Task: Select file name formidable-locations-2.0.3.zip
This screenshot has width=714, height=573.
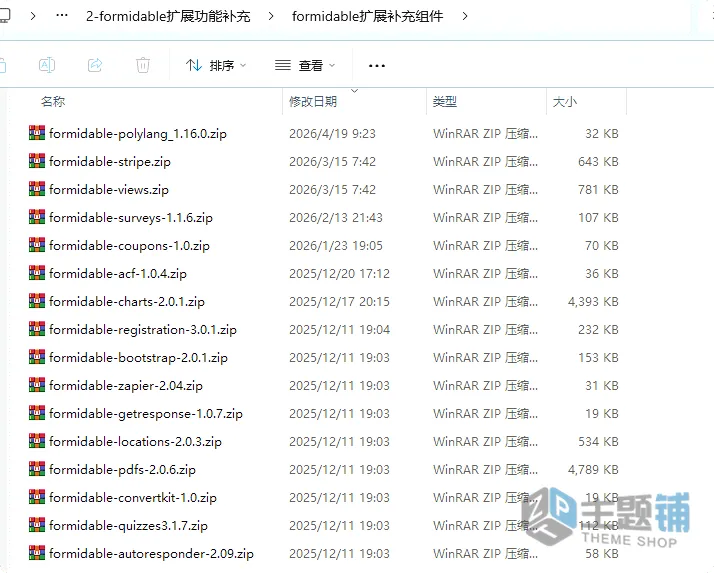Action: click(135, 442)
